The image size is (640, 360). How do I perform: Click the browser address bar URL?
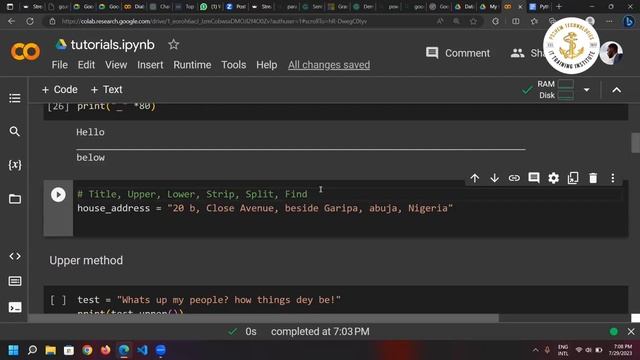[214, 21]
